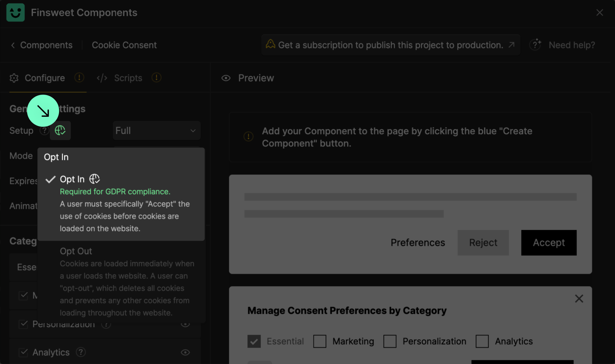Go back to Components list
The width and height of the screenshot is (615, 364).
(46, 45)
